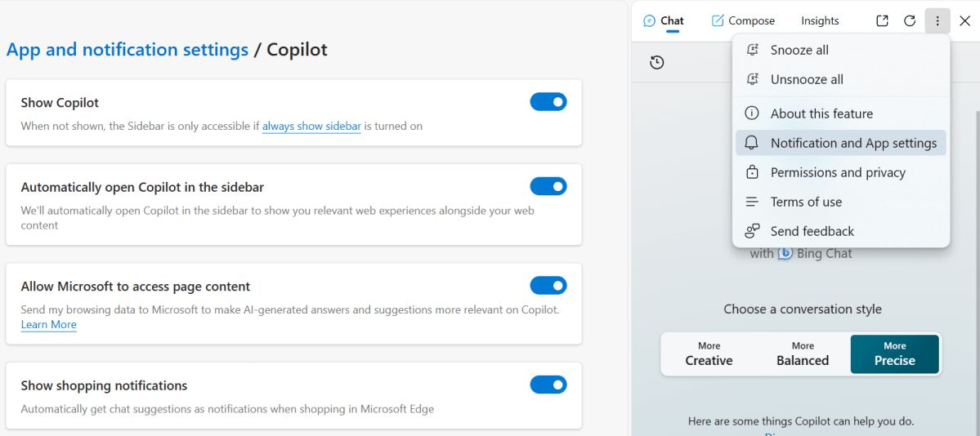Switch to the Compose tab
This screenshot has height=436, width=980.
point(743,21)
